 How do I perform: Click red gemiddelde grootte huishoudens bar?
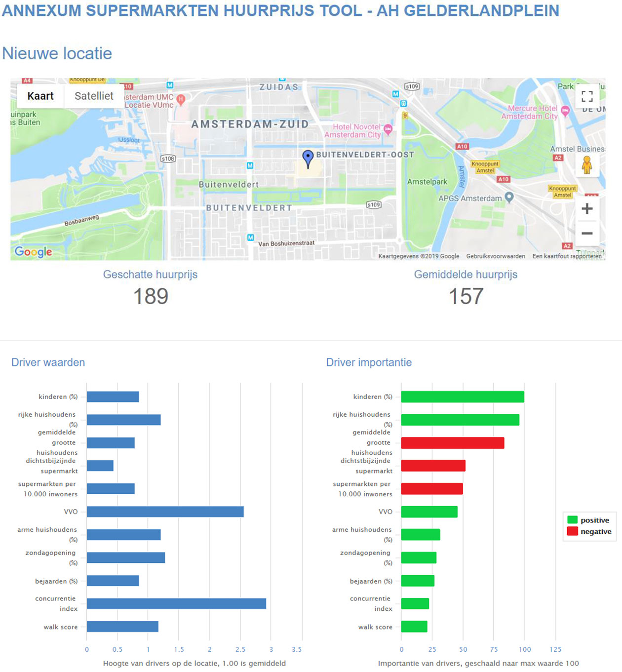tap(453, 443)
